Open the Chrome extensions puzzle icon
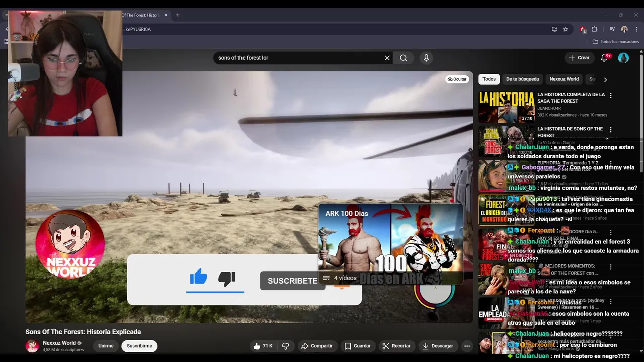 (595, 29)
